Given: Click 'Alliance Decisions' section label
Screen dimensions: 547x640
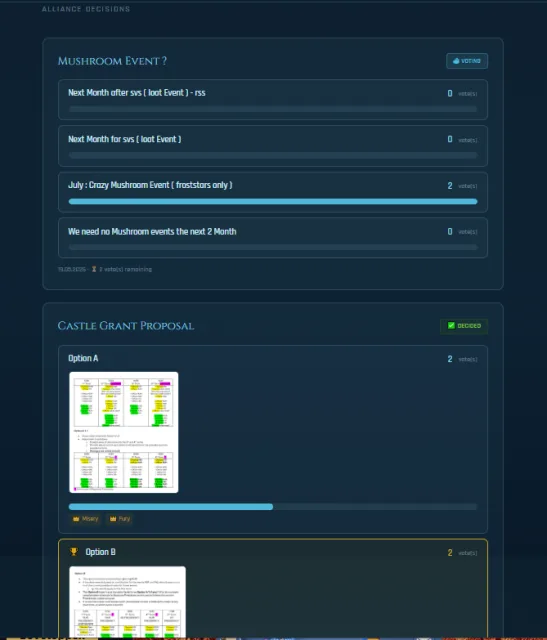Looking at the screenshot, I should tap(86, 9).
